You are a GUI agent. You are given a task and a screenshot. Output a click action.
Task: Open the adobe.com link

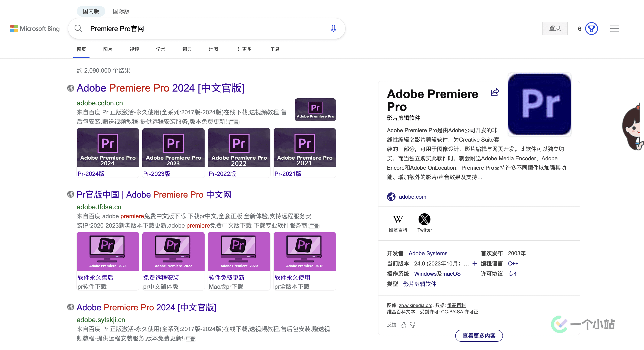pos(413,197)
